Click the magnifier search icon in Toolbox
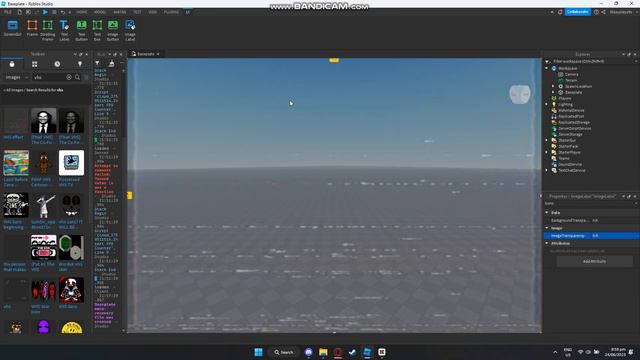This screenshot has height=360, width=640. pos(77,77)
